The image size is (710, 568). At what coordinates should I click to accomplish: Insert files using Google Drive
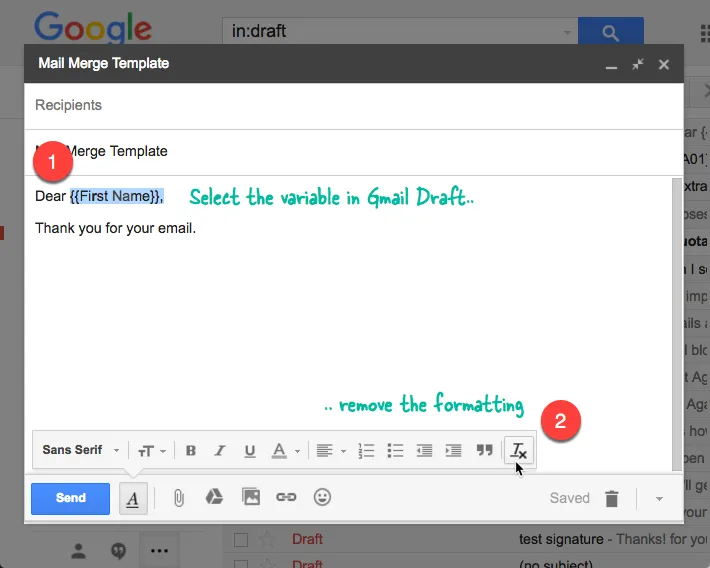(214, 497)
